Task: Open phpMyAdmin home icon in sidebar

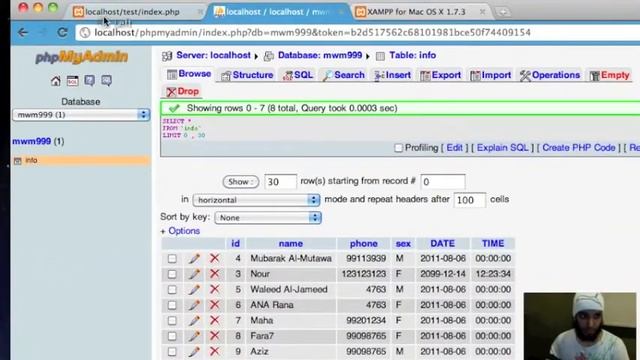Action: click(x=56, y=81)
